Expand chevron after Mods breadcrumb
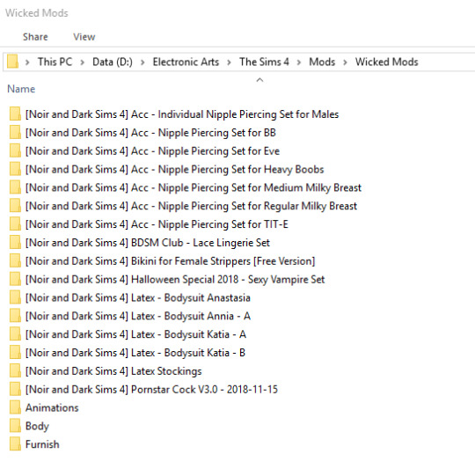The width and height of the screenshot is (475, 476). pos(345,62)
